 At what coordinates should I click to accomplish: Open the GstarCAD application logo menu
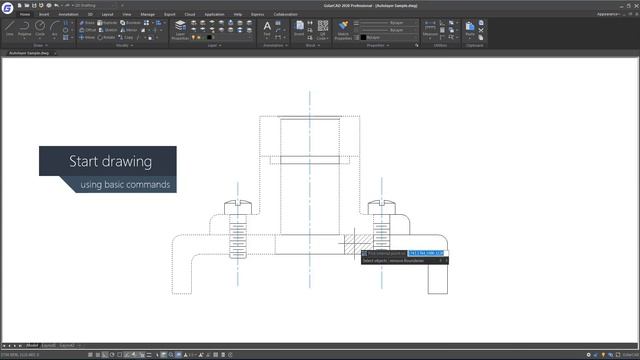point(7,8)
